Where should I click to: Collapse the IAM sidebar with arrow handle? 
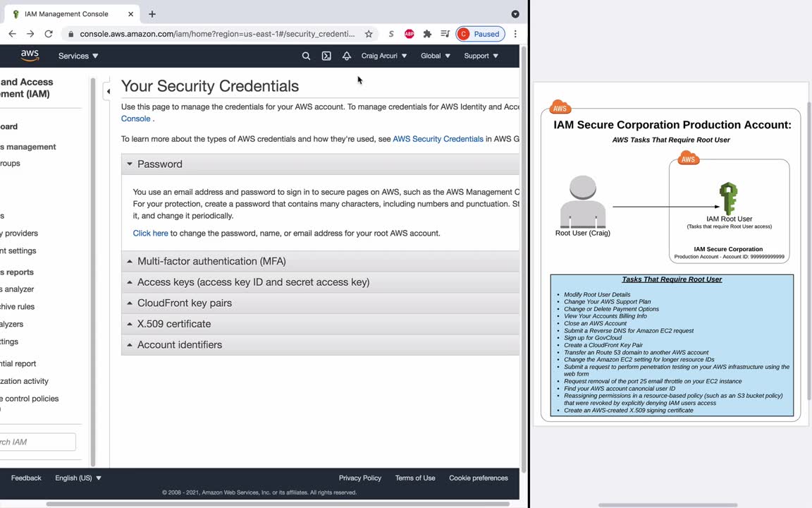[x=107, y=91]
